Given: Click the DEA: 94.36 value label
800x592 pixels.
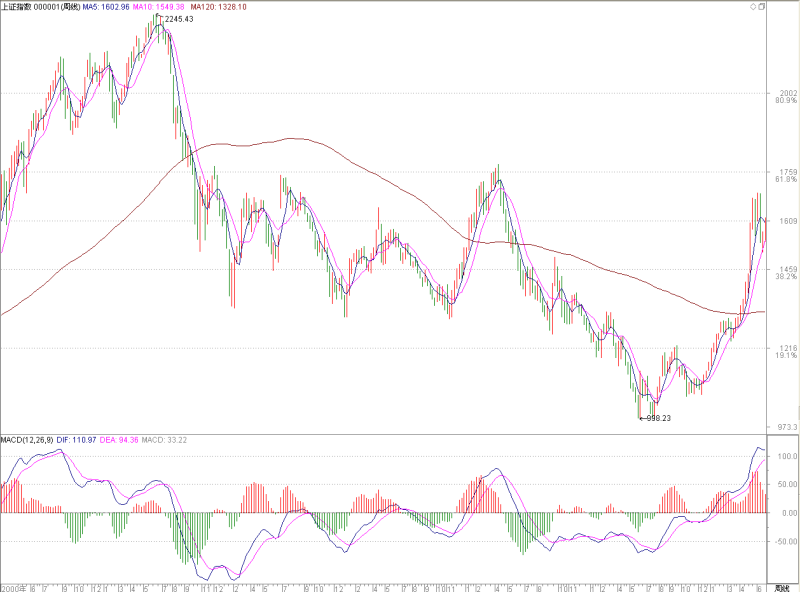Looking at the screenshot, I should tap(119, 439).
